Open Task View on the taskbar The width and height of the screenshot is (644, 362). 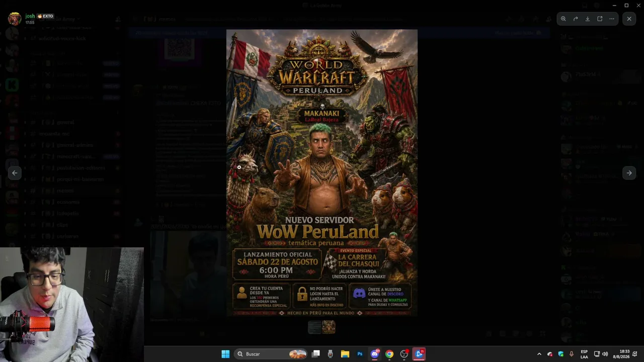click(x=316, y=354)
